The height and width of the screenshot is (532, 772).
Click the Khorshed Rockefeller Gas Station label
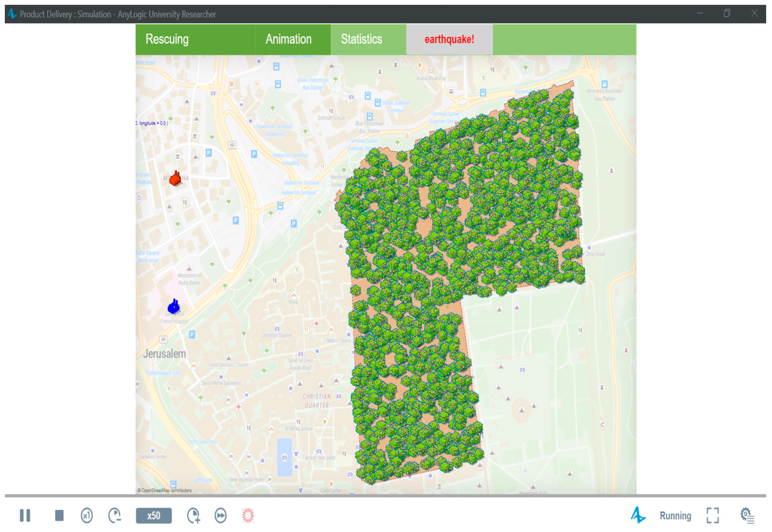605,95
